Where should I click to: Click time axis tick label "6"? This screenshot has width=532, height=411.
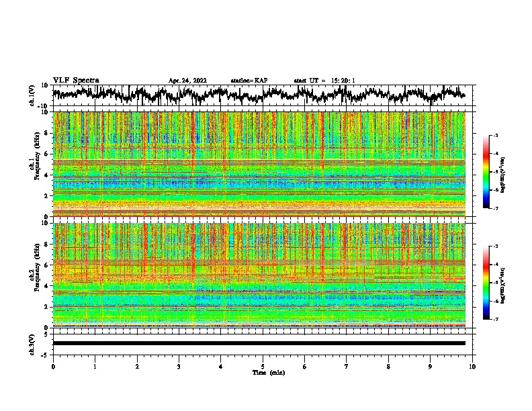pyautogui.click(x=305, y=367)
